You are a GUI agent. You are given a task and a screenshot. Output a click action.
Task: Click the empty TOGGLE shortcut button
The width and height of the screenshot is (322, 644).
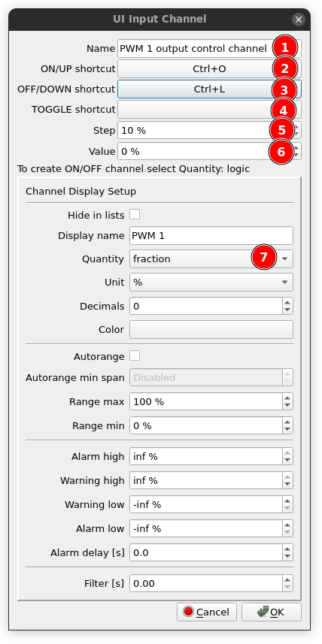[x=209, y=110]
